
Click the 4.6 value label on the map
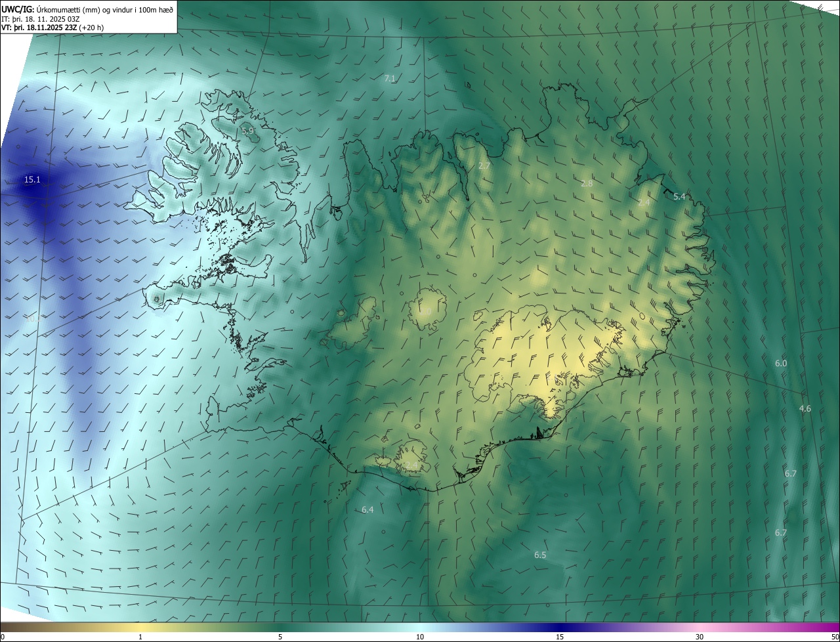(x=805, y=408)
